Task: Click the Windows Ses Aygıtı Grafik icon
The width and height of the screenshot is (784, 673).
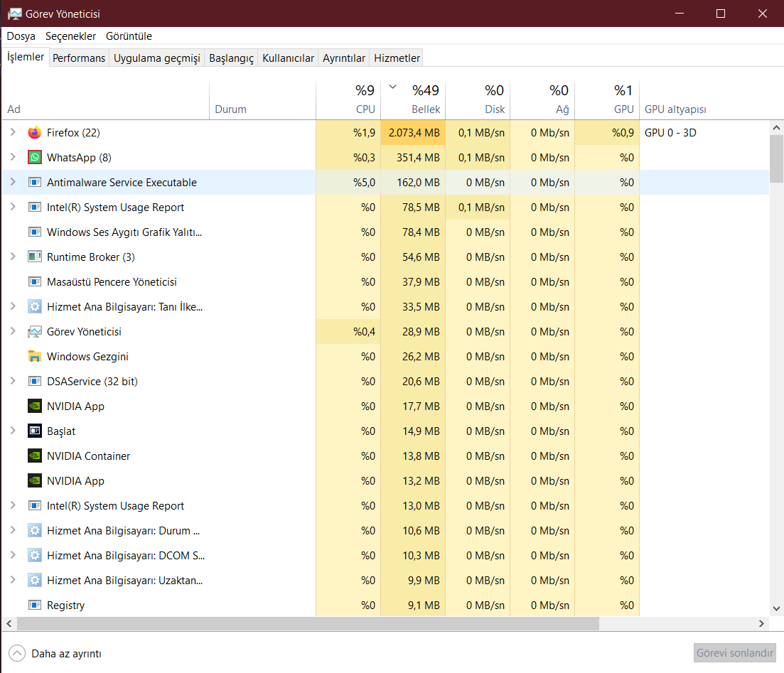Action: (35, 232)
